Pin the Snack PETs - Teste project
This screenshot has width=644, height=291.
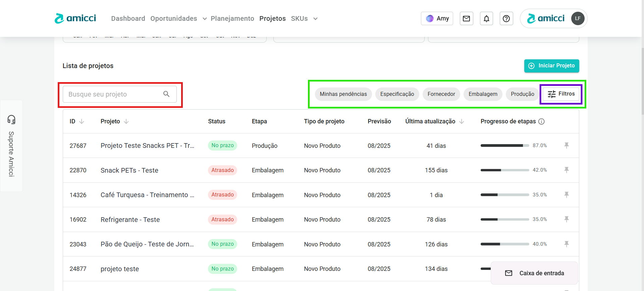coord(567,170)
